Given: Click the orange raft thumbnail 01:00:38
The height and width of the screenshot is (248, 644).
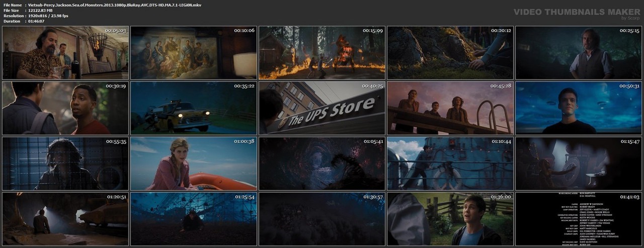Looking at the screenshot, I should (194, 163).
